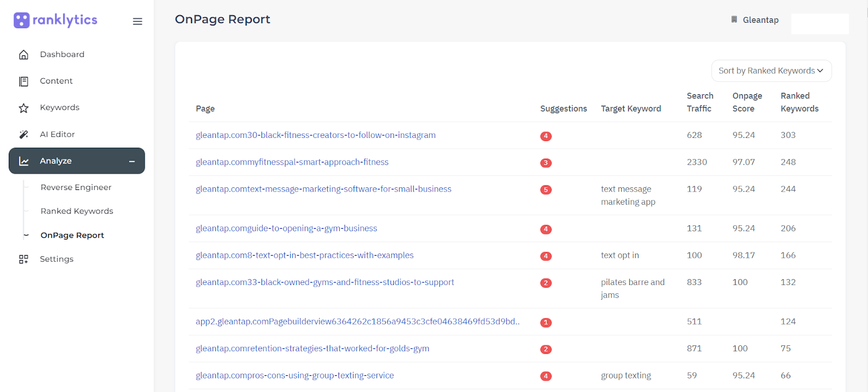The image size is (868, 392).
Task: Click target keyword 'pilates barre and jams'
Action: 633,289
